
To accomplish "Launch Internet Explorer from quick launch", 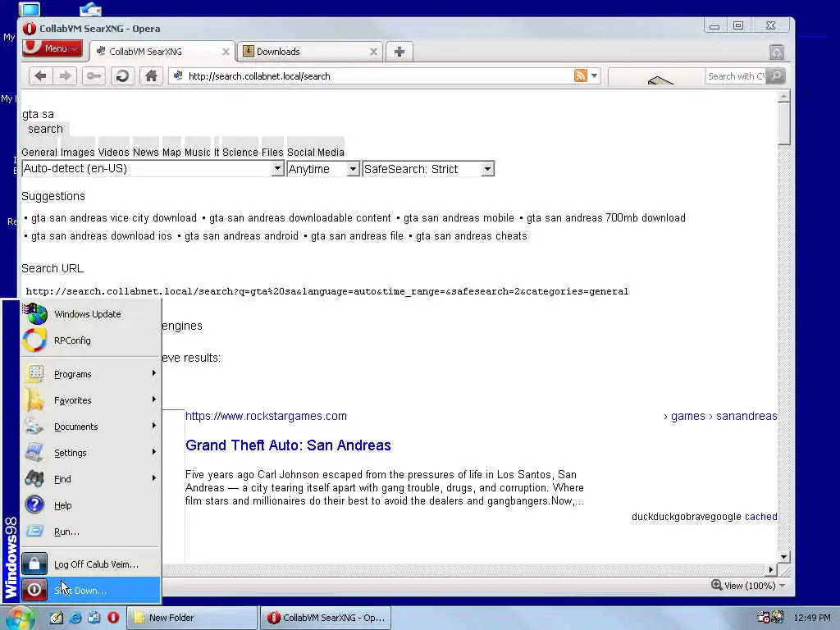I will tap(75, 618).
